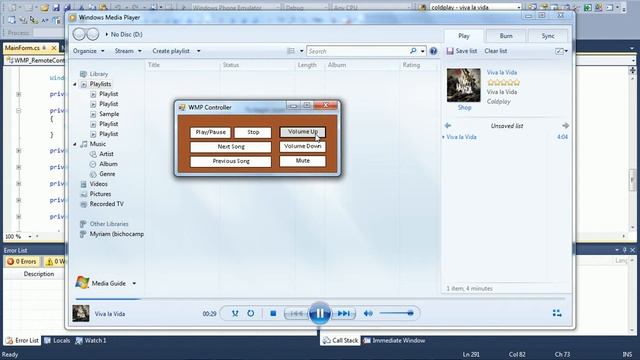The height and width of the screenshot is (360, 640).
Task: Open the Sync tab
Action: [548, 36]
